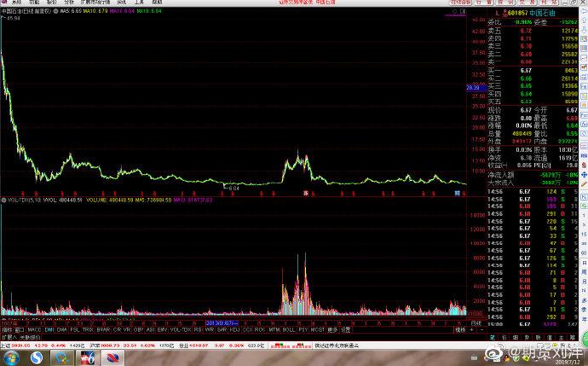The height and width of the screenshot is (366, 588).
Task: Toggle the 窗口 button on the indicator bar
Action: (x=19, y=328)
